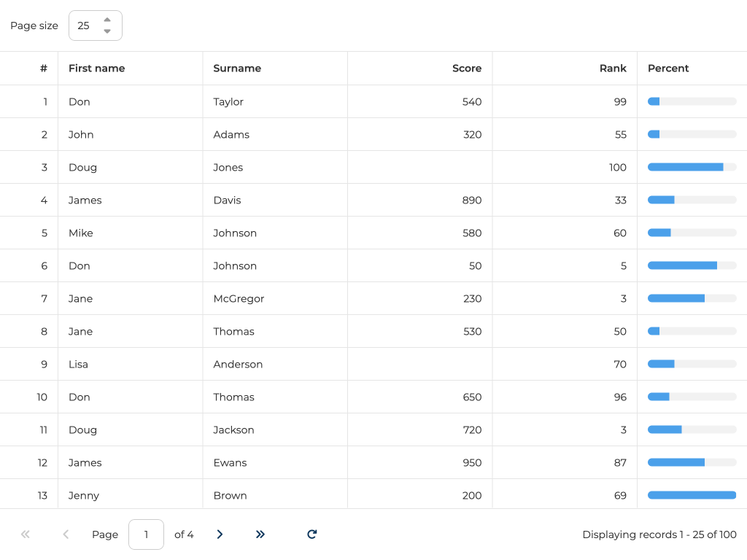Go to the first page arrow
Screen dimensions: 747x560
click(x=26, y=534)
